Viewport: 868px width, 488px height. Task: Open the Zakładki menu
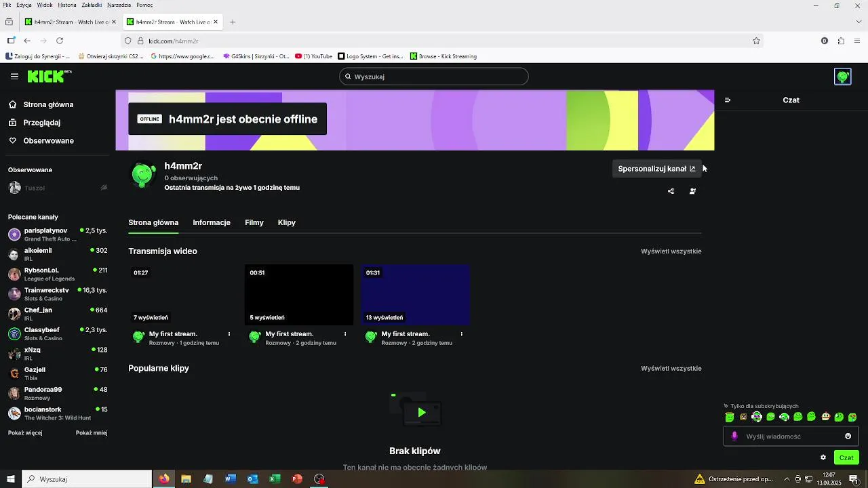(x=92, y=5)
